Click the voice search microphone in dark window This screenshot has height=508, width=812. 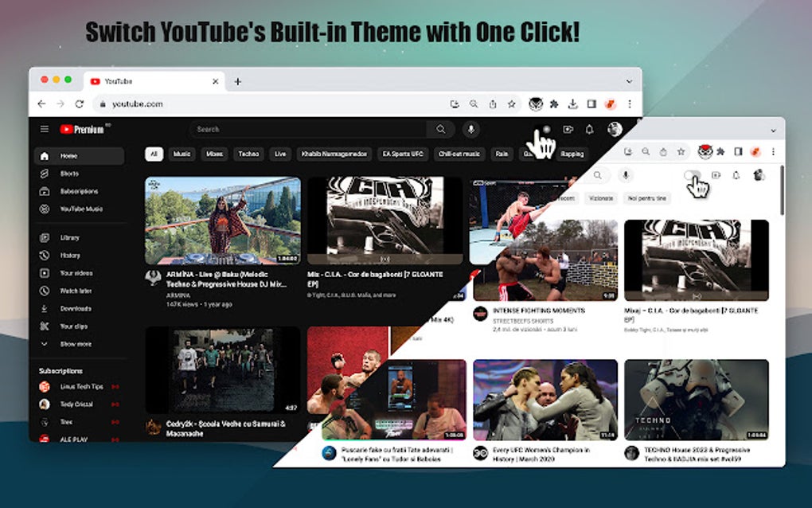click(x=470, y=130)
